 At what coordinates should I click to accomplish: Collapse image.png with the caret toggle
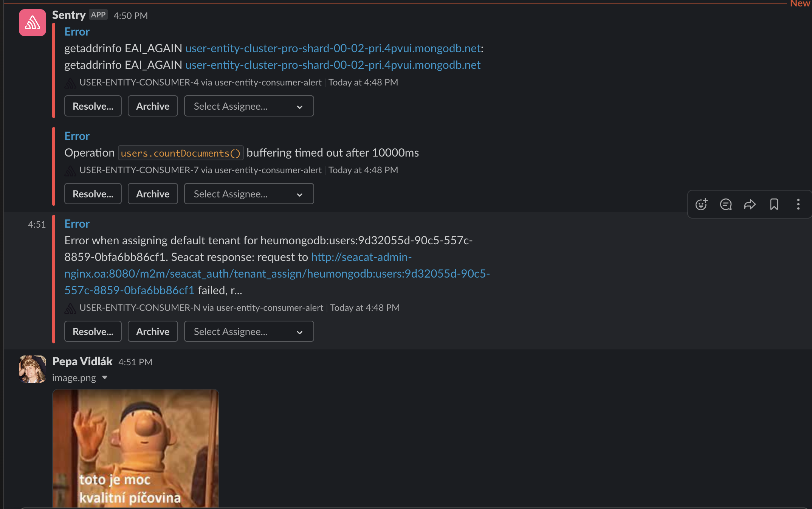[x=105, y=378]
